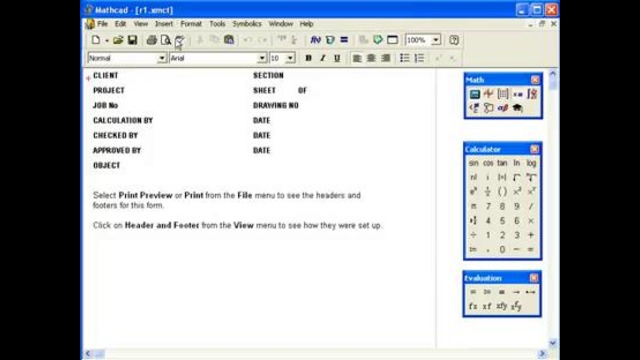Open the Edit menu

point(120,24)
